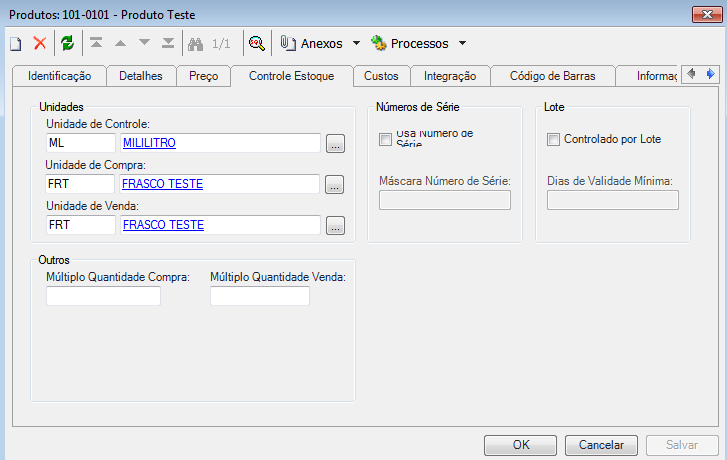Enable Controlado por Lote checkbox
This screenshot has height=460, width=727.
point(553,139)
